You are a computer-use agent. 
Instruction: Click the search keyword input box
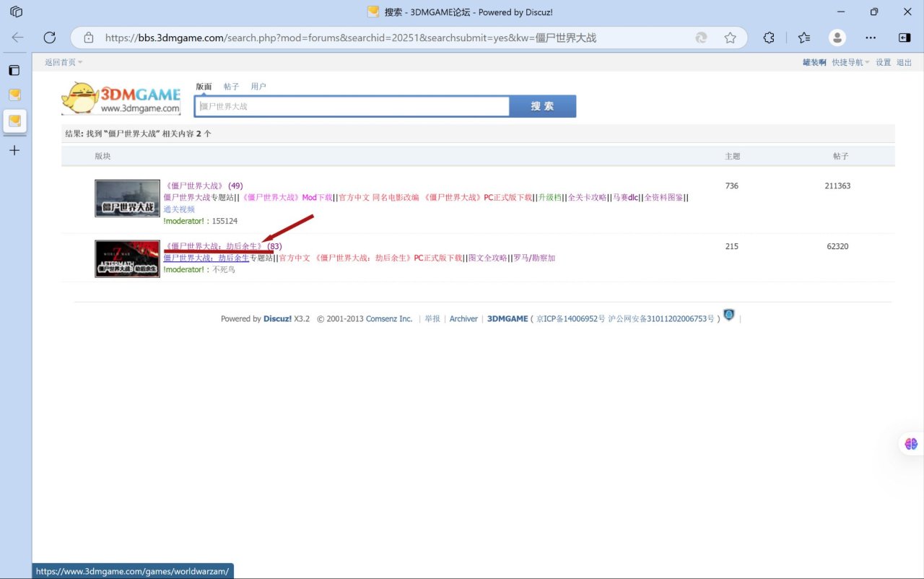pos(352,106)
